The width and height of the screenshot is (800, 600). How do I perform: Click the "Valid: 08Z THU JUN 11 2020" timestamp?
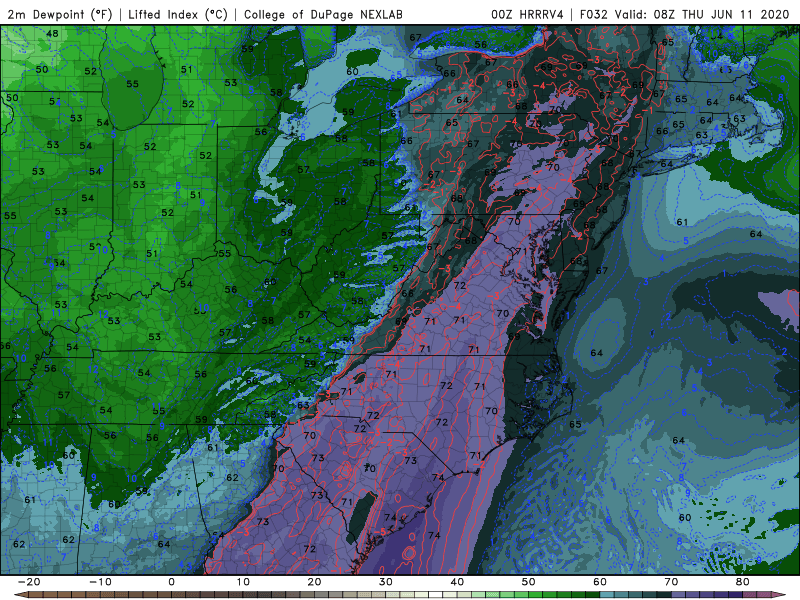click(702, 14)
